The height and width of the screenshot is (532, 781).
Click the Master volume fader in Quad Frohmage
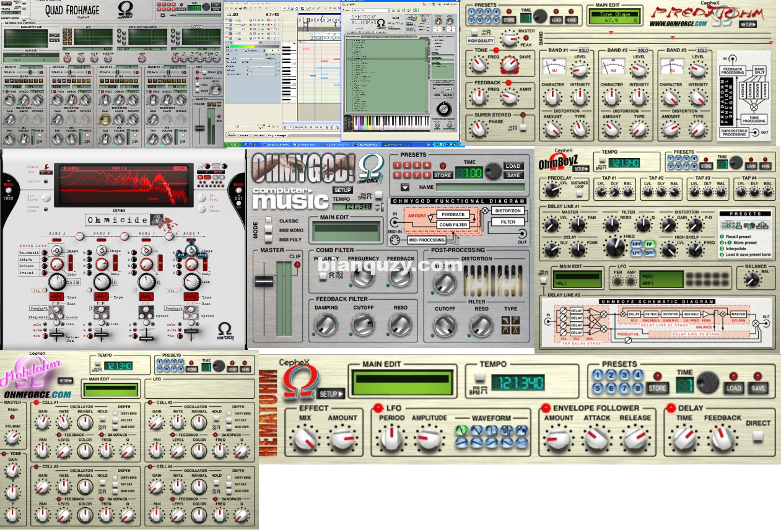(x=199, y=128)
